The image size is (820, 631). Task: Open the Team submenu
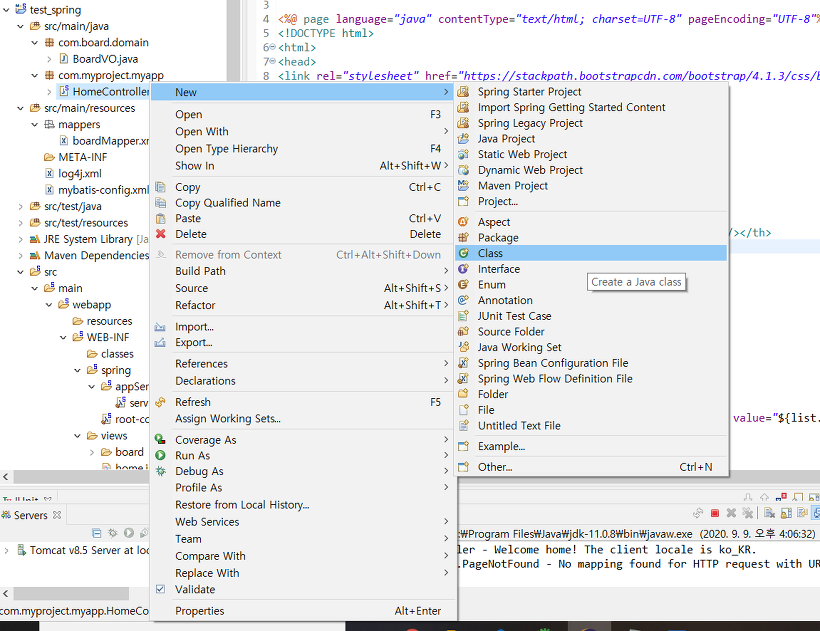(x=303, y=538)
